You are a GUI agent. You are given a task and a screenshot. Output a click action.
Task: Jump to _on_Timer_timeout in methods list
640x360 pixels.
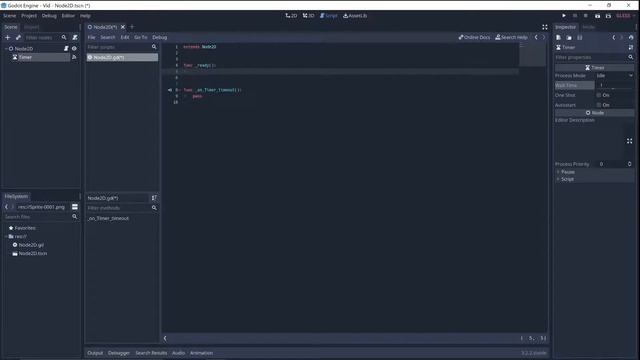[x=108, y=218]
